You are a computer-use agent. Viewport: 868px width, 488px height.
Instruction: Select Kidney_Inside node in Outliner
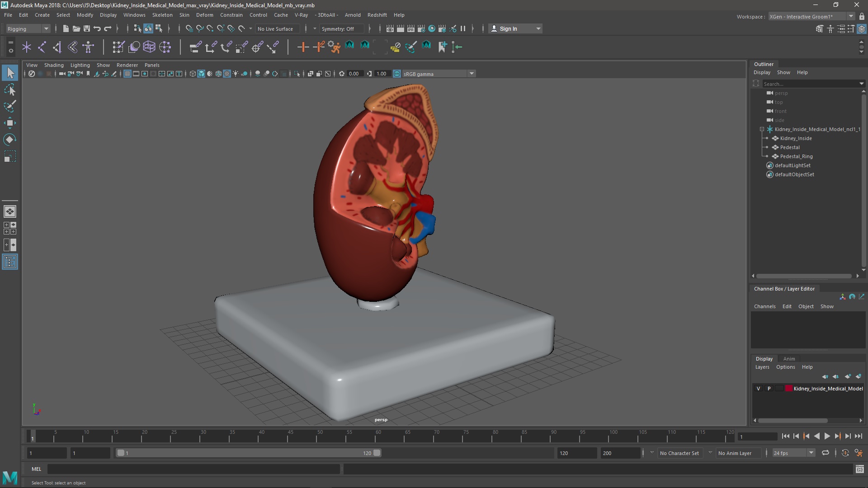796,138
